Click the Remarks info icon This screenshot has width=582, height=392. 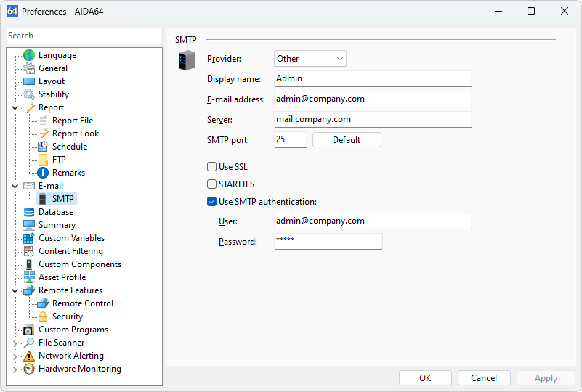(43, 173)
